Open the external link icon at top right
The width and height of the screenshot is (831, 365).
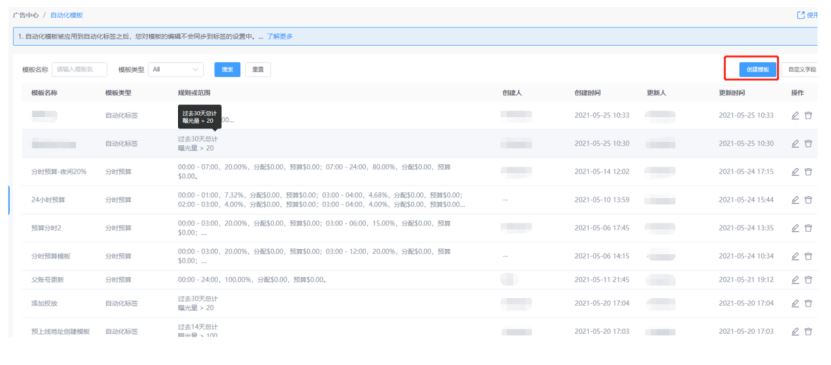pyautogui.click(x=801, y=15)
